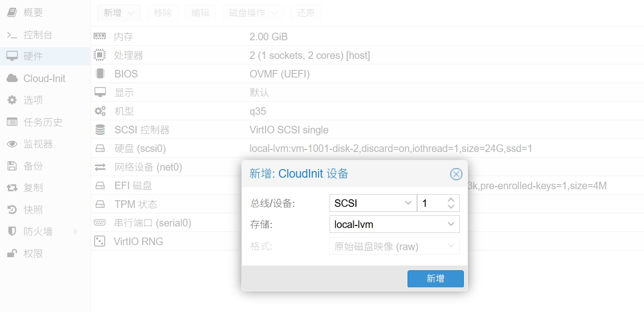Click the 快照 history icon
The image size is (644, 312).
click(x=12, y=210)
